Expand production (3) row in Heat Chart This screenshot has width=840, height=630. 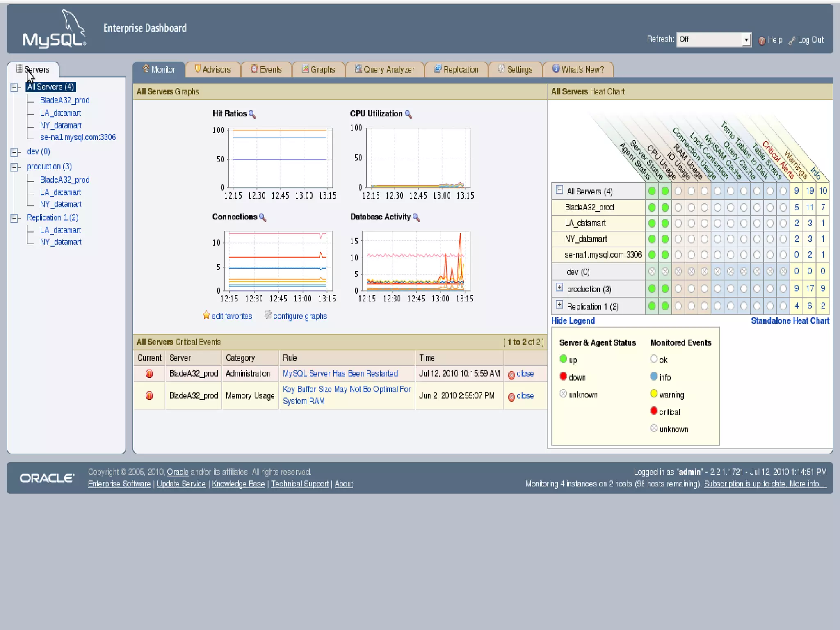[x=559, y=288]
